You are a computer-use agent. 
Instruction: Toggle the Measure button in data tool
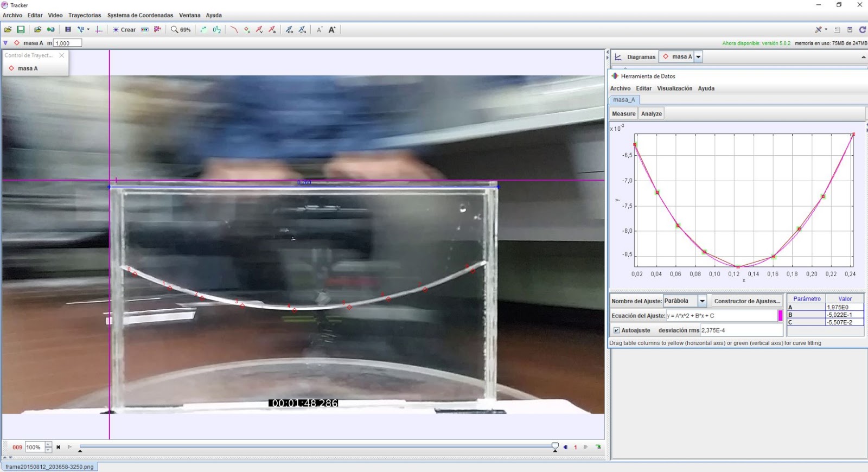pyautogui.click(x=623, y=114)
